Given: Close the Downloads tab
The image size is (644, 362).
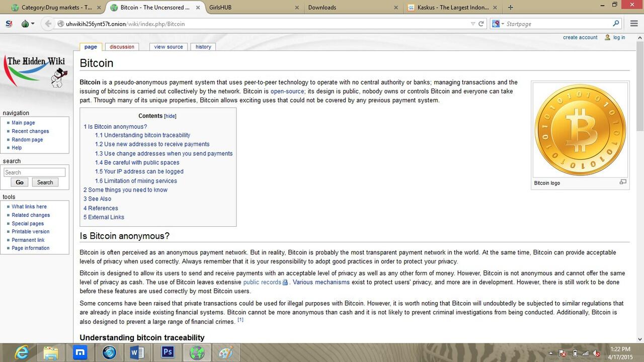Looking at the screenshot, I should [396, 8].
